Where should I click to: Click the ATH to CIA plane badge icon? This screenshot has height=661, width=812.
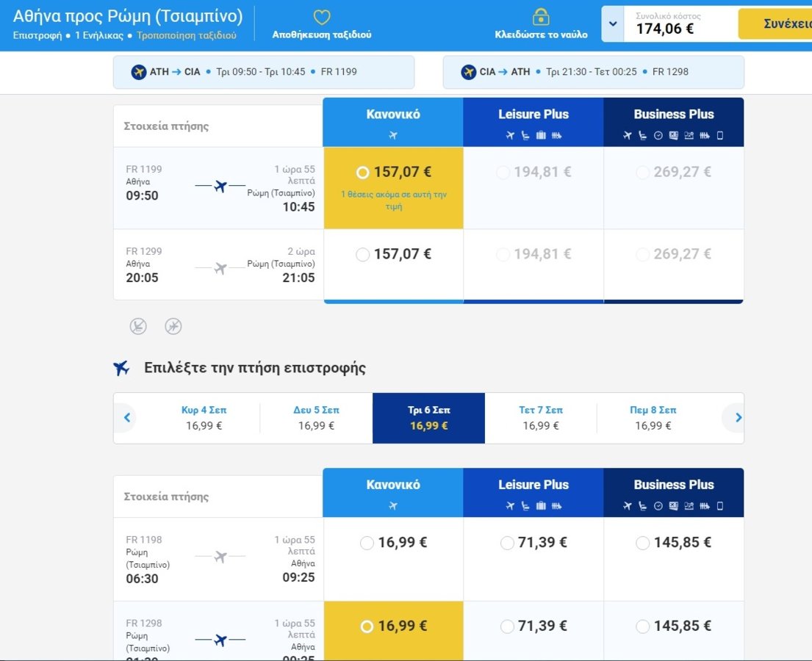click(139, 72)
